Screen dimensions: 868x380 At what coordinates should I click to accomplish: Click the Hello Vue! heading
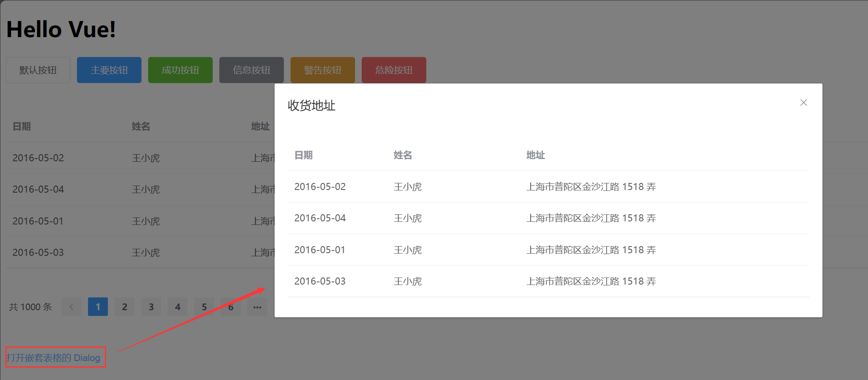[x=61, y=30]
